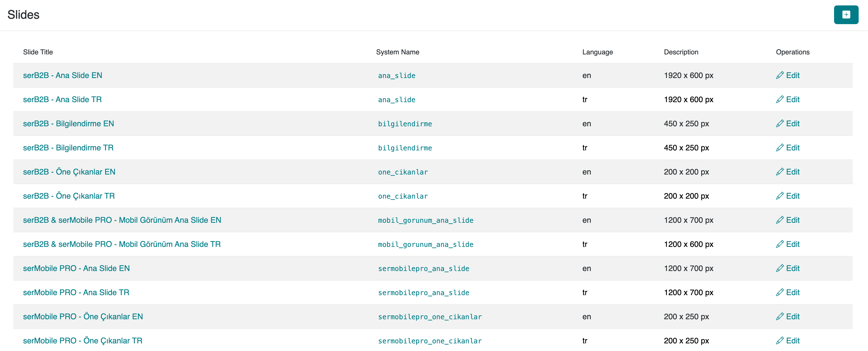Viewport: 868px width, 351px height.
Task: Open serB2B - Bilgilendirme TR title link
Action: tap(68, 148)
